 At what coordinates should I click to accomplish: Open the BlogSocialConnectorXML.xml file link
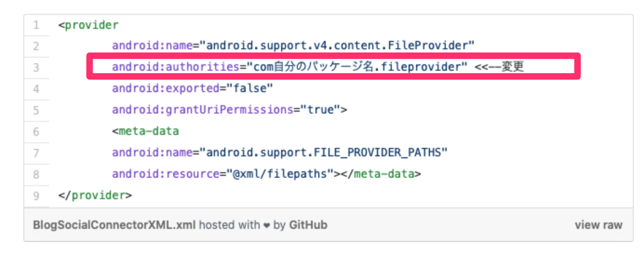(x=114, y=225)
